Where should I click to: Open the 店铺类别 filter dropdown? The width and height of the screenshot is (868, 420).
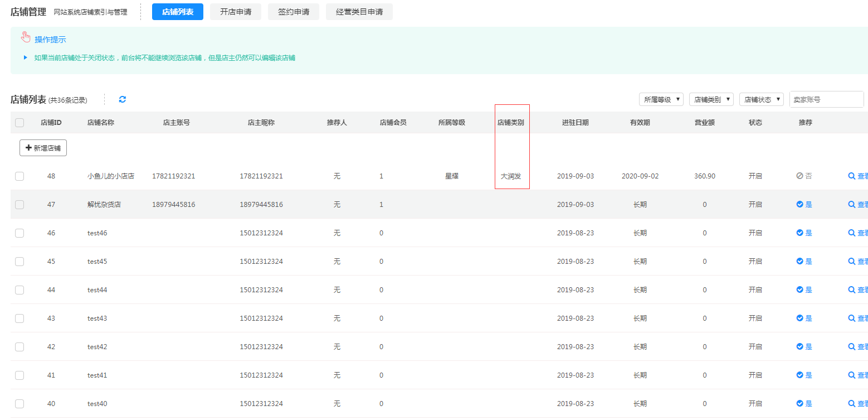point(711,99)
